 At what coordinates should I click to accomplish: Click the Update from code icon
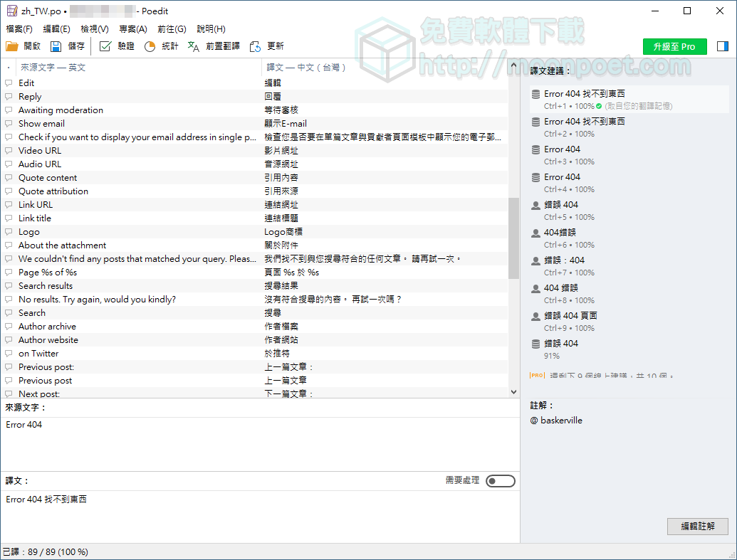255,46
